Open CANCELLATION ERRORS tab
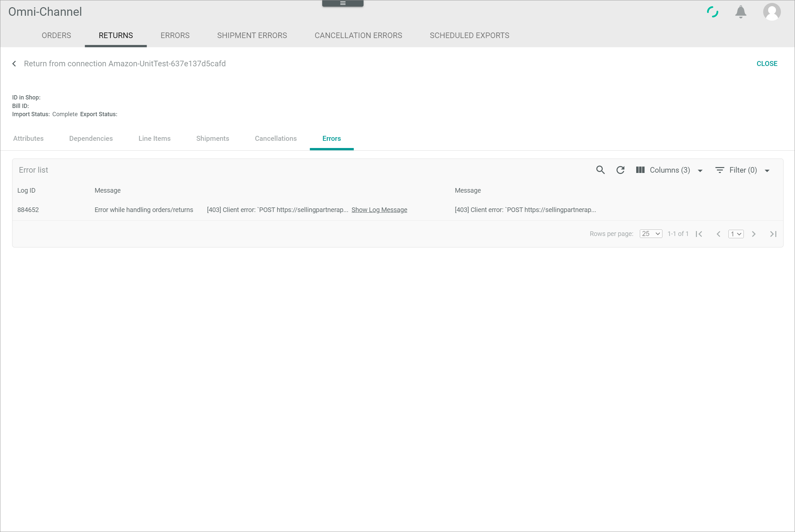795x532 pixels. click(x=358, y=35)
